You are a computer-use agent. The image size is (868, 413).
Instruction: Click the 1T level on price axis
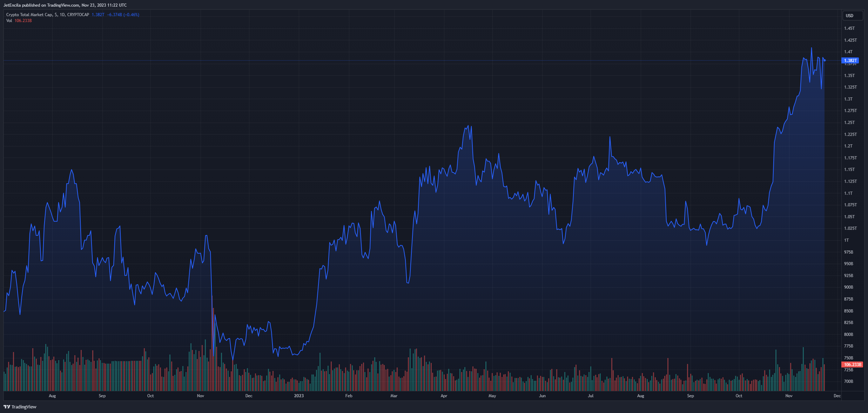846,240
